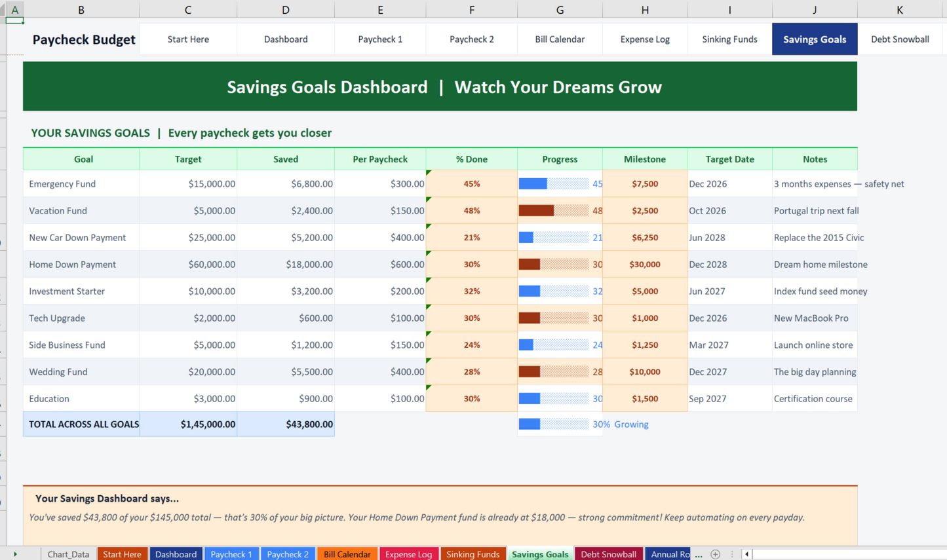
Task: Select the active Savings Goals sheet tab
Action: tap(540, 554)
